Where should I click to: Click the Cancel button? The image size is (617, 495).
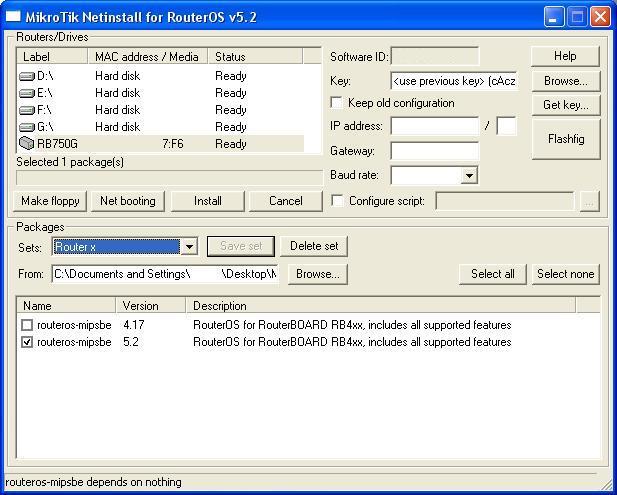coord(286,201)
